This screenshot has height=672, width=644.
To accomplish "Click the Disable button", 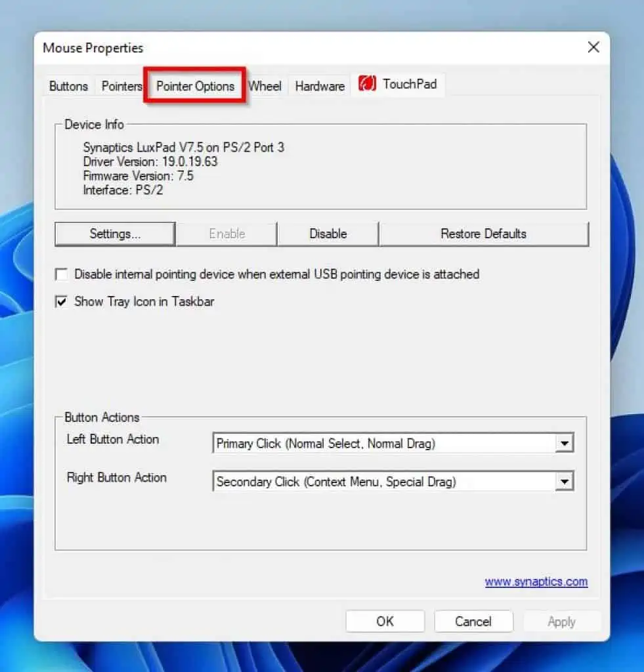I will [x=328, y=234].
